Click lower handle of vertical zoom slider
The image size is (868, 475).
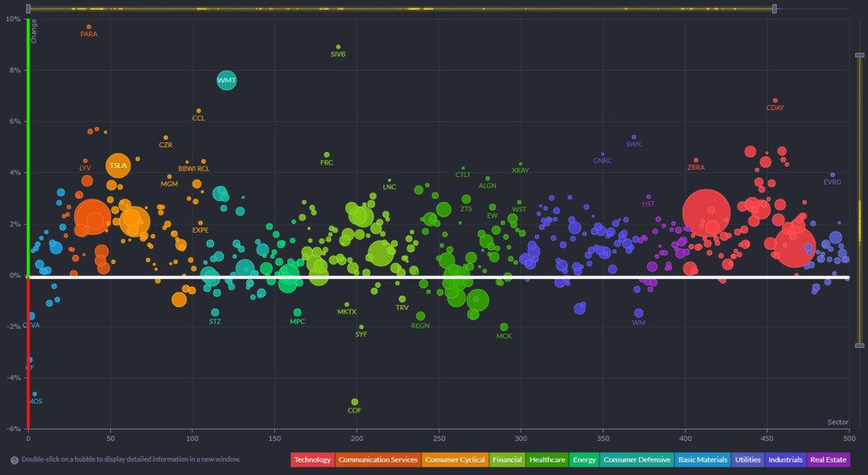(860, 345)
